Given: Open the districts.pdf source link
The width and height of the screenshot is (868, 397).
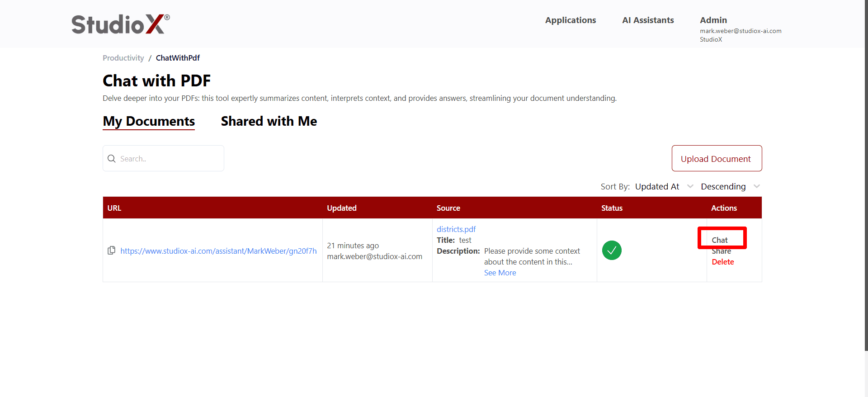Looking at the screenshot, I should (456, 229).
